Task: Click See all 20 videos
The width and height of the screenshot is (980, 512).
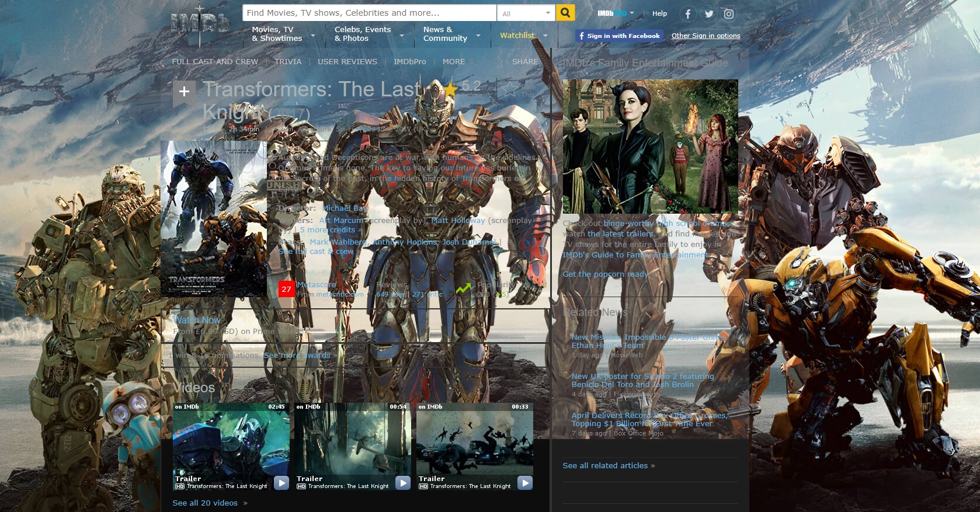Action: [205, 503]
